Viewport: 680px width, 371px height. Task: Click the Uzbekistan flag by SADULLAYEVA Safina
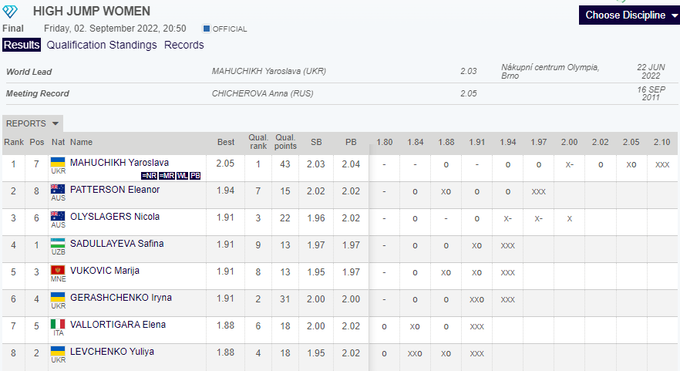[x=58, y=243]
